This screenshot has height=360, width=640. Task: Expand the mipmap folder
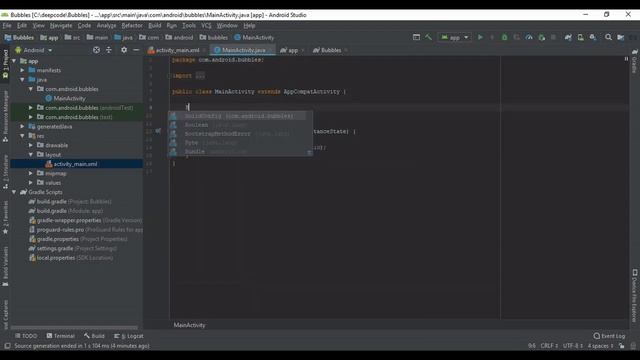point(31,173)
